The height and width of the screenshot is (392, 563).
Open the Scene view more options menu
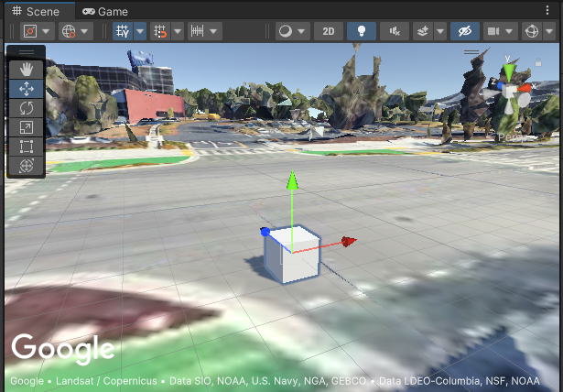point(549,11)
